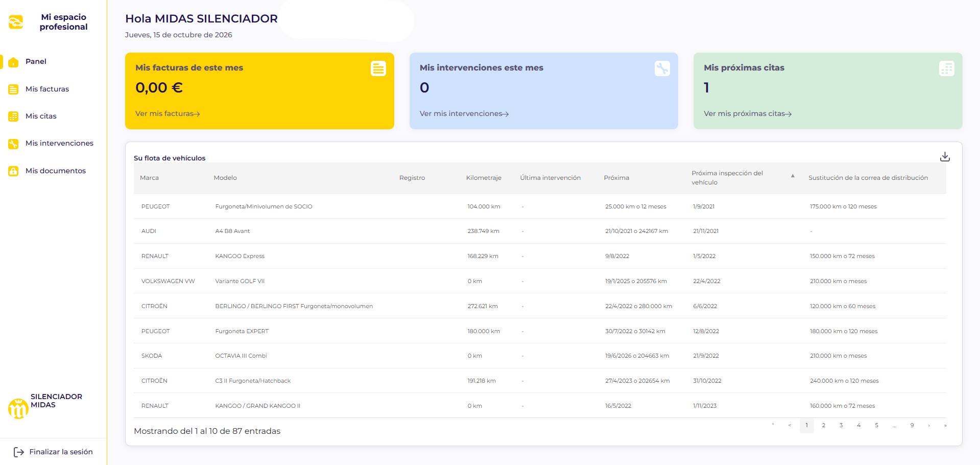This screenshot has width=980, height=465.
Task: Follow the Ver mis facturas link
Action: (x=168, y=113)
